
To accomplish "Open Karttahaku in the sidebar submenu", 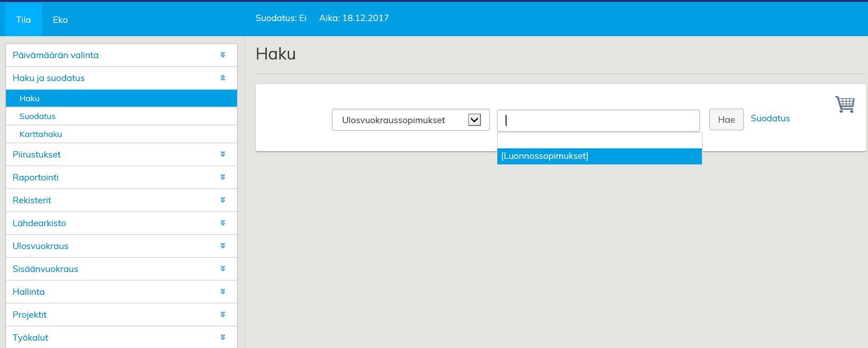I will click(41, 134).
